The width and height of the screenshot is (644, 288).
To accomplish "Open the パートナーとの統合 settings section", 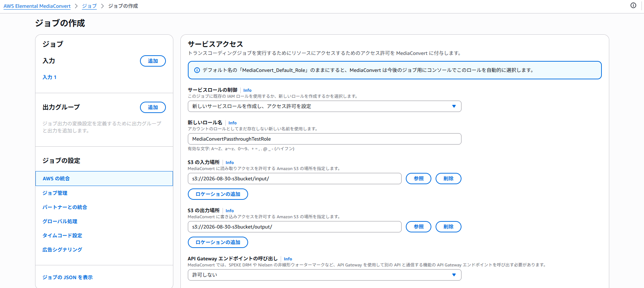I will pos(65,207).
